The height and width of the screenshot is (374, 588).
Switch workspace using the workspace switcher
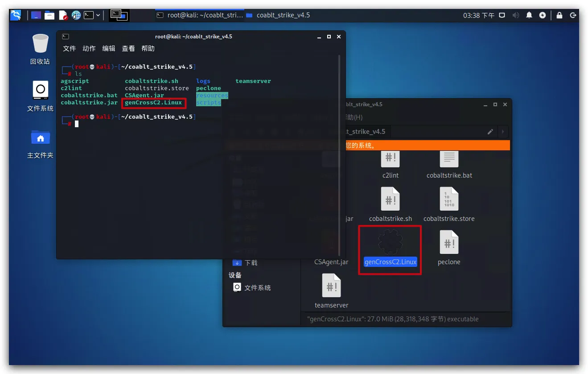pos(119,15)
